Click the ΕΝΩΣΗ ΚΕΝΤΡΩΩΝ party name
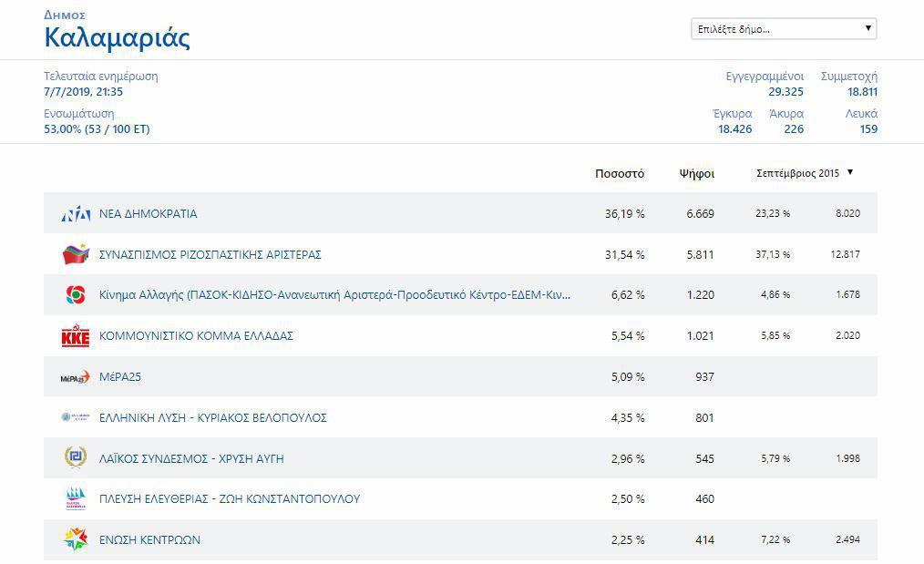The width and height of the screenshot is (924, 564). pyautogui.click(x=149, y=540)
